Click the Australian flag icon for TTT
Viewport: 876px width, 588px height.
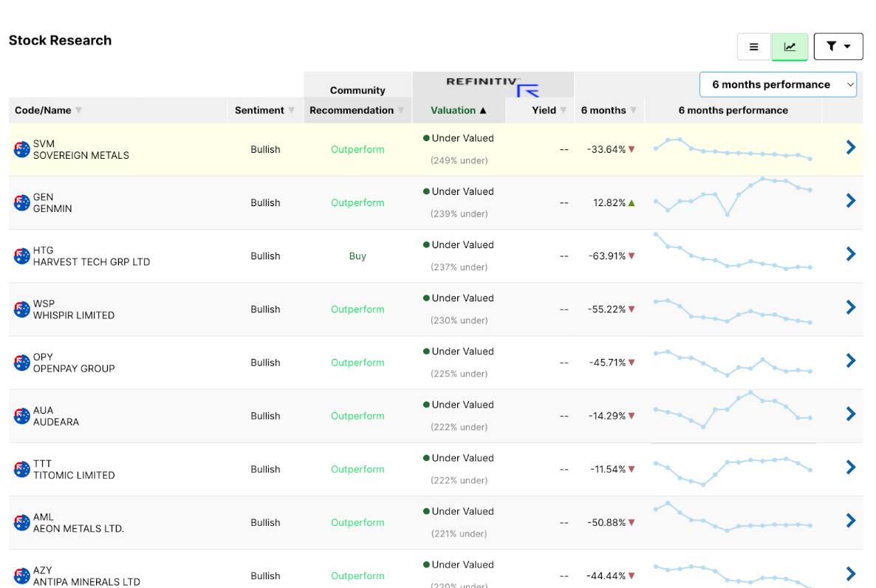tap(21, 469)
